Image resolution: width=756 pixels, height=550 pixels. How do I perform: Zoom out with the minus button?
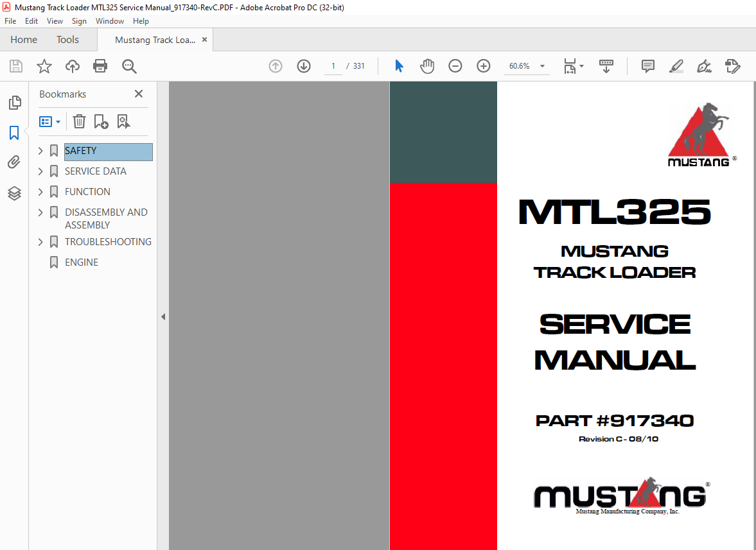[455, 66]
